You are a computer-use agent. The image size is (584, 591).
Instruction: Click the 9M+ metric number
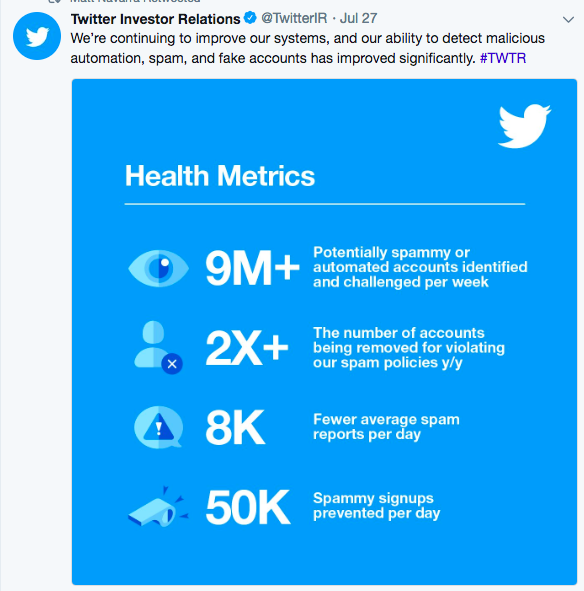coord(253,268)
